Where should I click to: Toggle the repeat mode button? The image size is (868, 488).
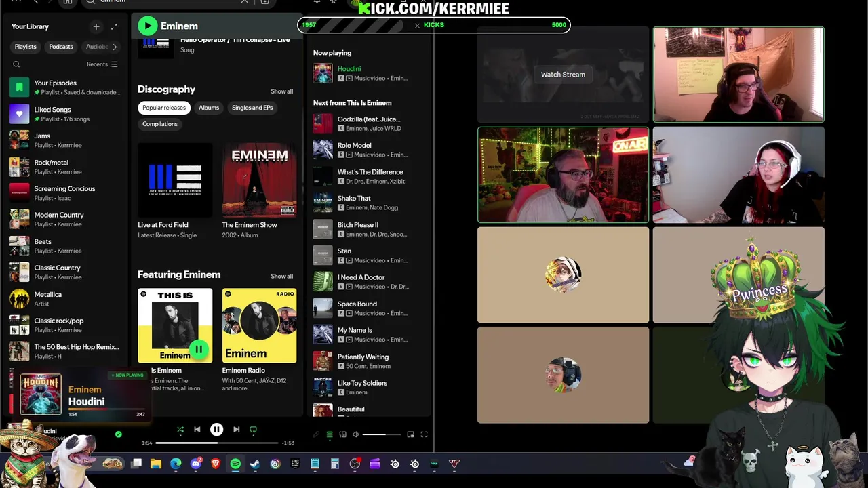pyautogui.click(x=254, y=430)
